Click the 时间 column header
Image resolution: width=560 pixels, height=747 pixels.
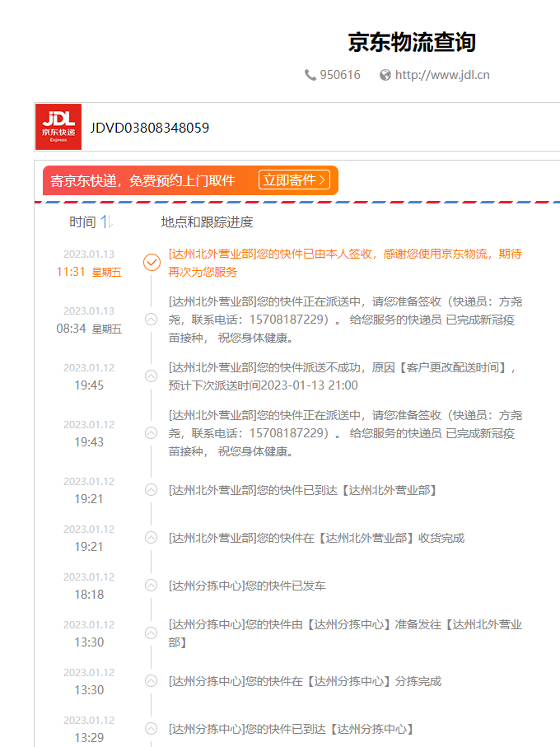[x=82, y=222]
